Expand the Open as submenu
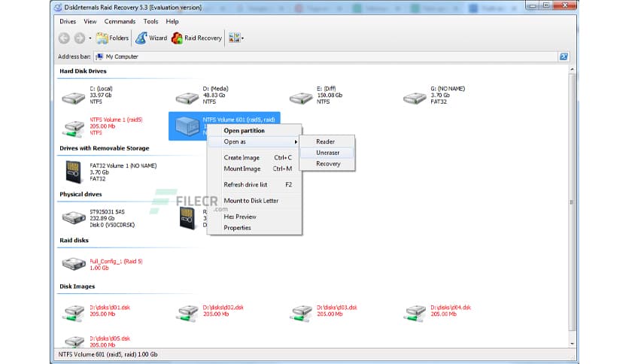629x364 pixels. 254,142
